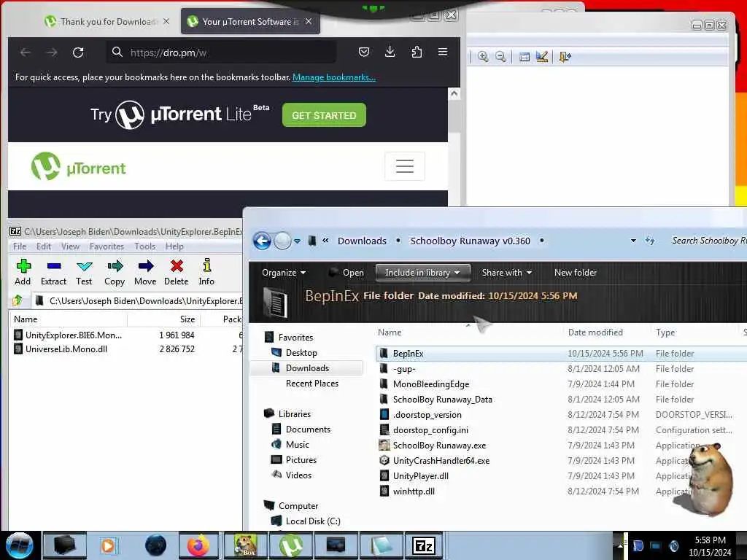
Task: Click the red Delete icon in 7-Zip
Action: [177, 273]
